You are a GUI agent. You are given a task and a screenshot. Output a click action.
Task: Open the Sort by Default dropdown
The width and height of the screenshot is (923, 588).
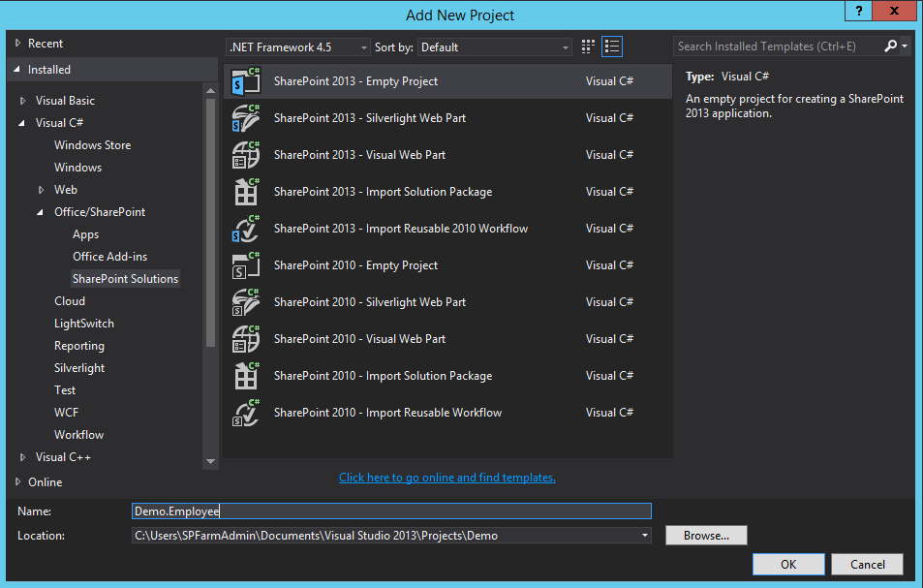(494, 46)
